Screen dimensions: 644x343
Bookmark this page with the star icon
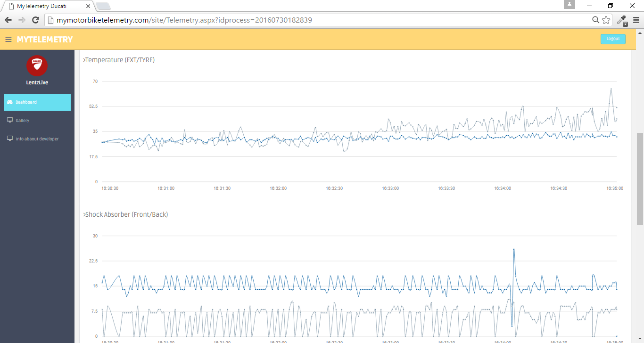[606, 20]
